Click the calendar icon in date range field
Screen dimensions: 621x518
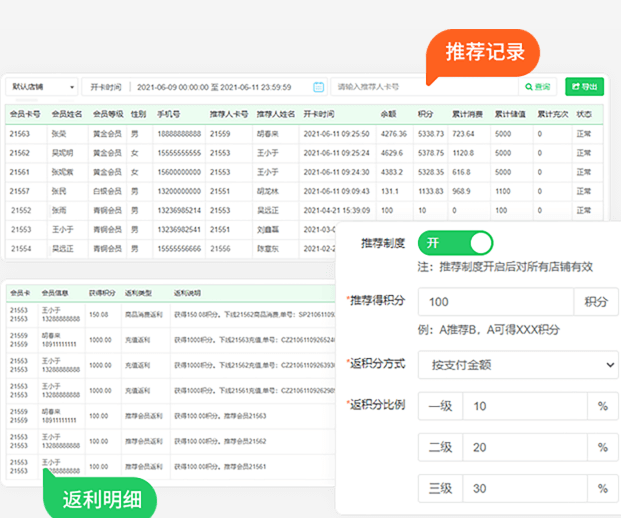click(318, 87)
